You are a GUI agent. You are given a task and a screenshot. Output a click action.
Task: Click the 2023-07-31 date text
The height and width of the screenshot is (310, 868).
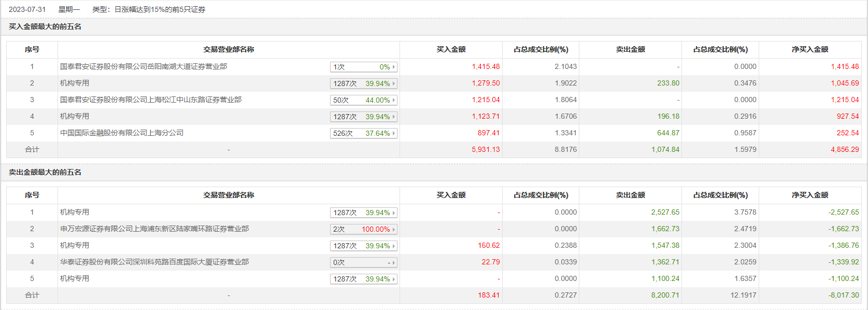pyautogui.click(x=27, y=9)
